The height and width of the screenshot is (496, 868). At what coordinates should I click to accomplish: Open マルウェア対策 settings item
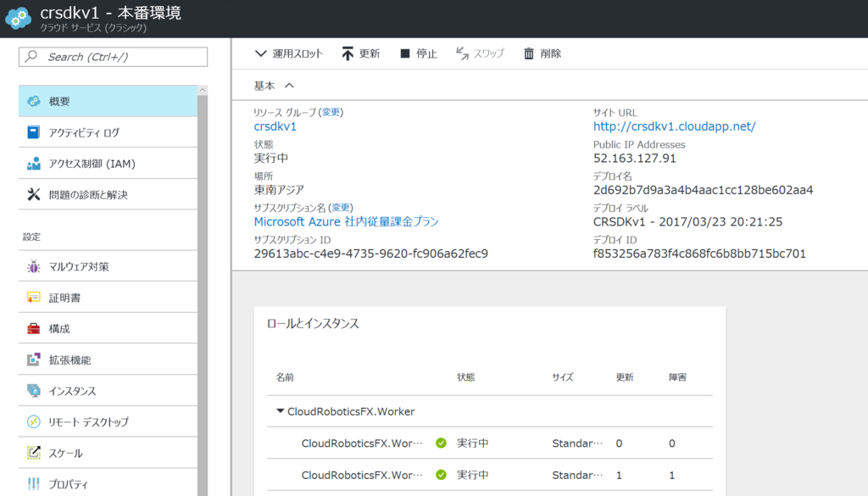(108, 266)
